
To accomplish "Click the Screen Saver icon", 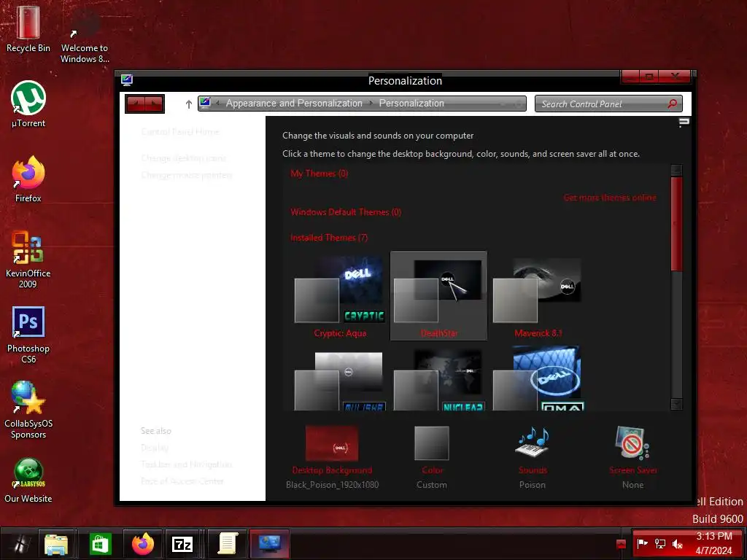I will tap(632, 443).
